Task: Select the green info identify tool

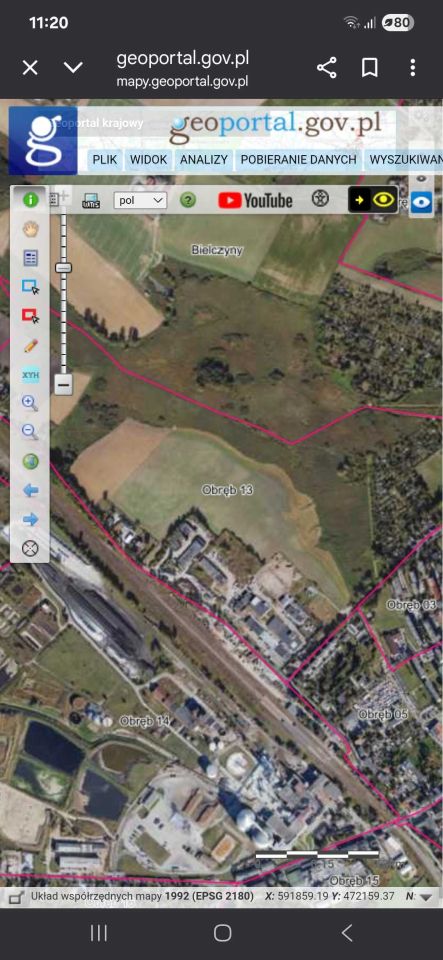Action: point(30,200)
